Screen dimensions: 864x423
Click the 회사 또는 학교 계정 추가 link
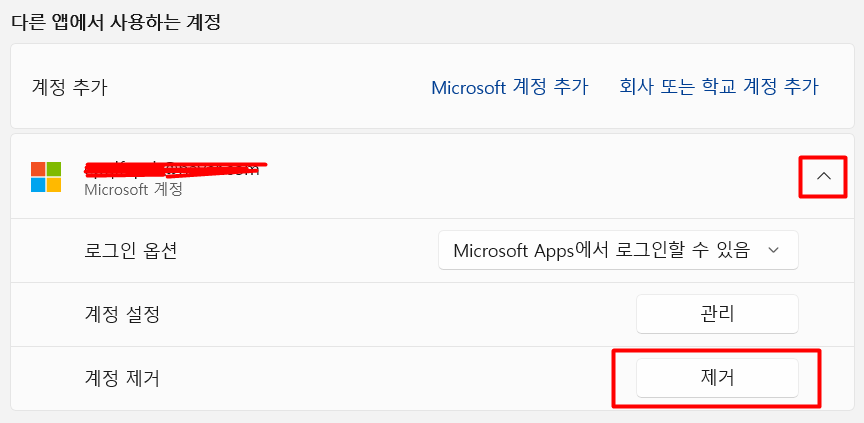click(x=719, y=86)
